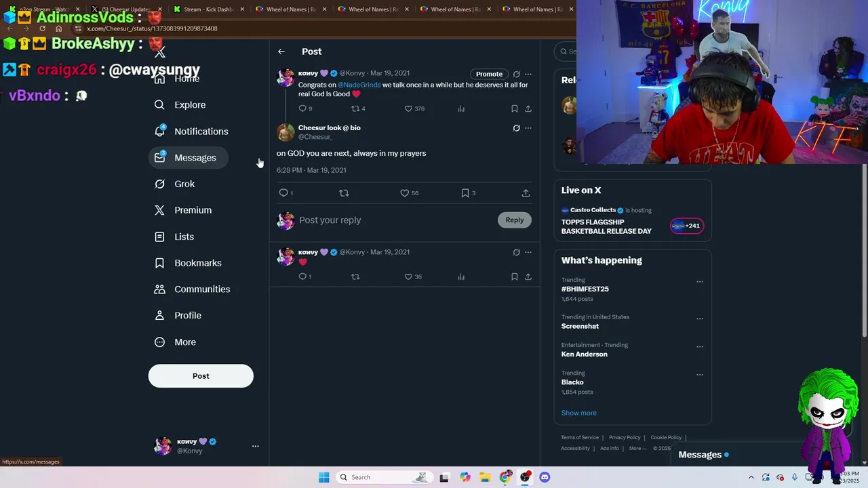Click the grey Reply button

[515, 220]
